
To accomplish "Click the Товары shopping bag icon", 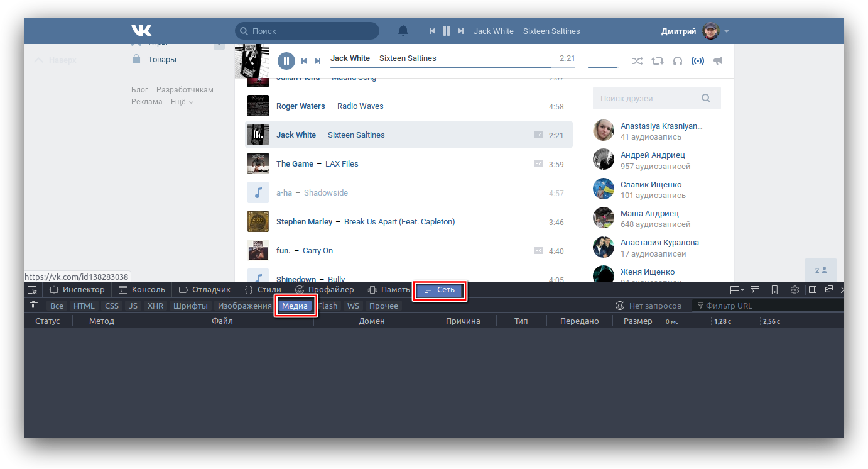I will point(136,59).
